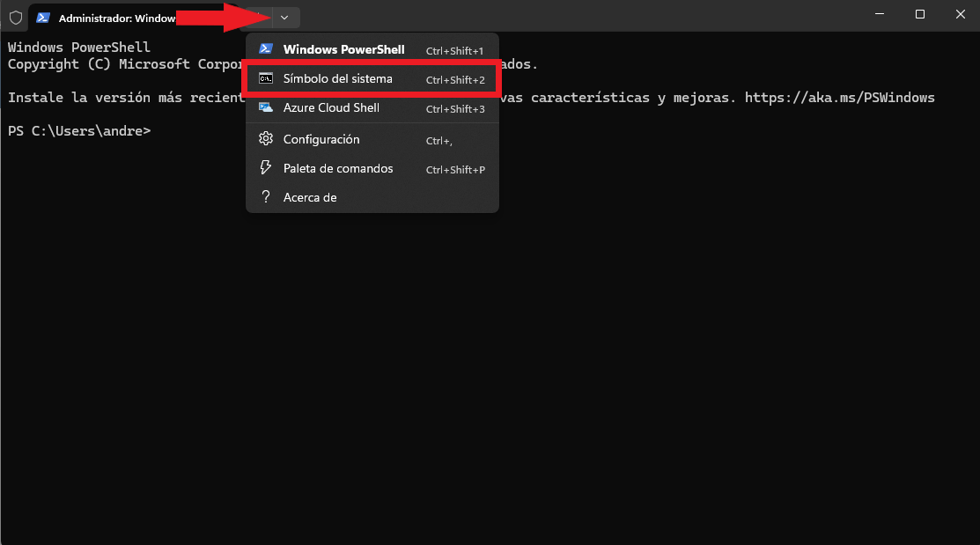Click the Ctrl+, shortcut text

tap(438, 141)
